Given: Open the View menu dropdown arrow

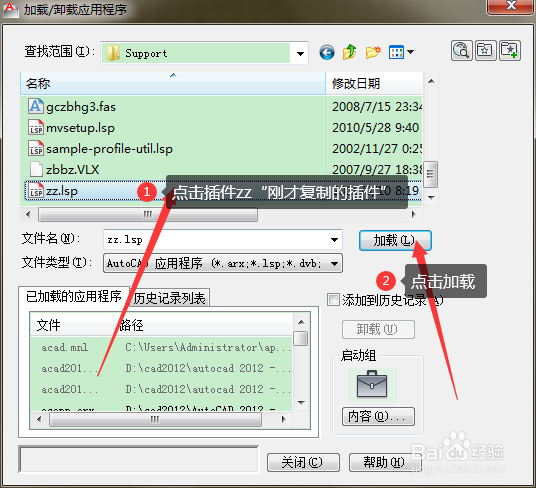Looking at the screenshot, I should [411, 52].
